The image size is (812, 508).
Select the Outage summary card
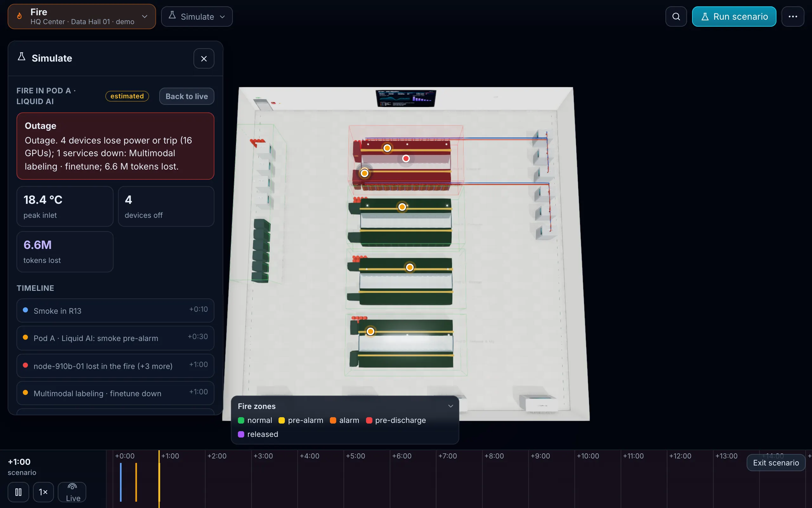[x=115, y=146]
